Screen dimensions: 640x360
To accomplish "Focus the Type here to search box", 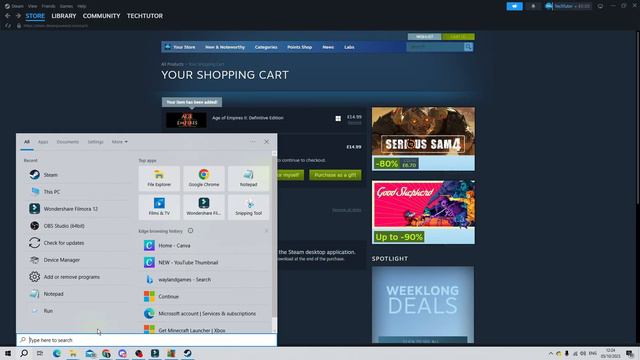I will click(147, 340).
